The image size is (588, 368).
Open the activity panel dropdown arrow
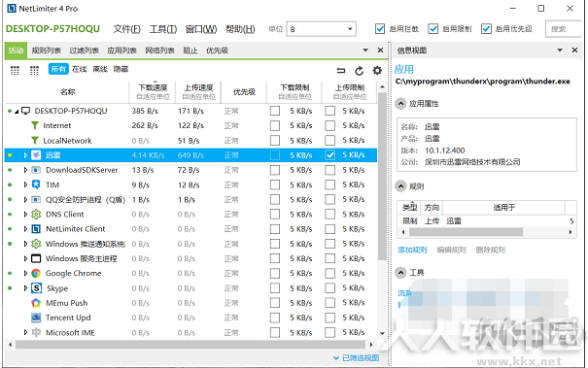pyautogui.click(x=365, y=50)
